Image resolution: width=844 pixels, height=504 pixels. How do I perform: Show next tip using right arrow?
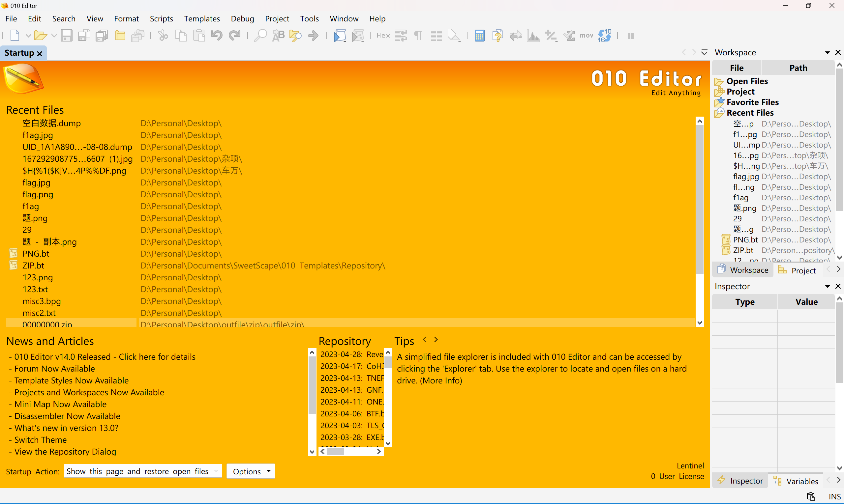(436, 339)
